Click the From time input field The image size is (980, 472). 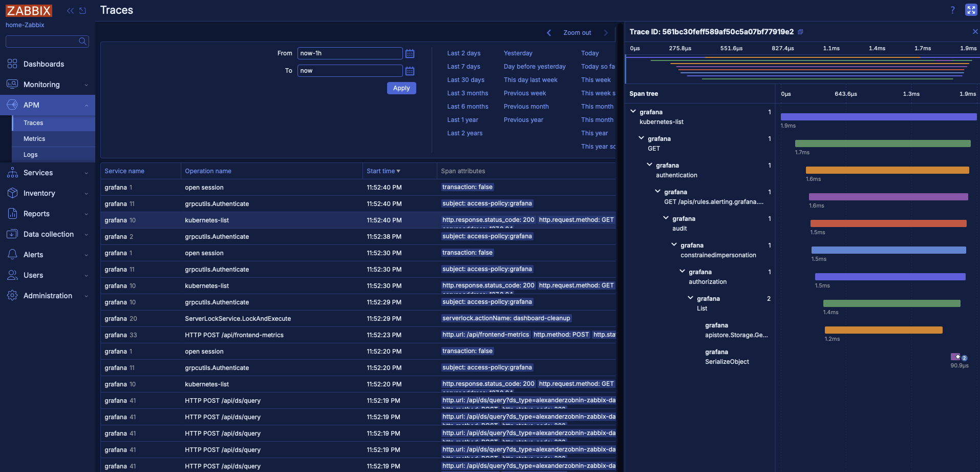(350, 53)
